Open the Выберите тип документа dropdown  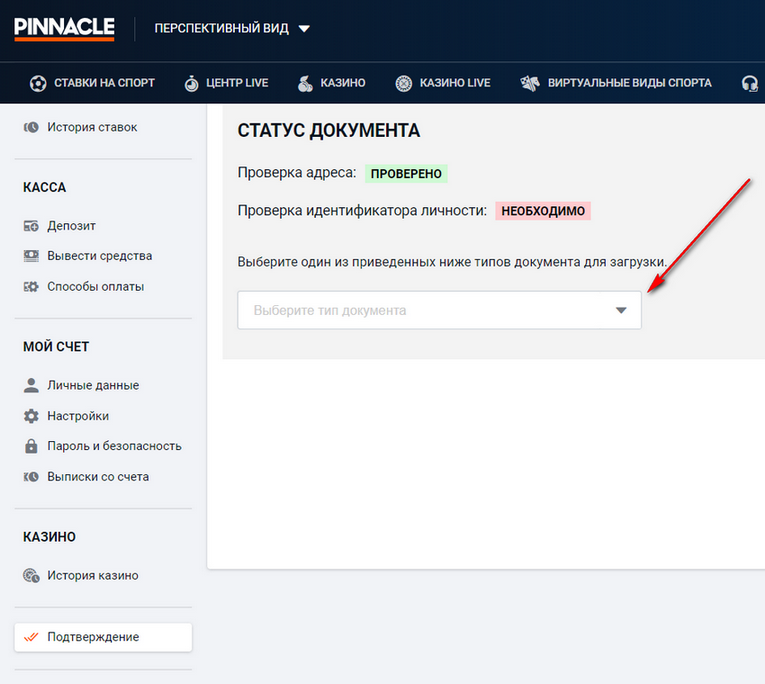tap(439, 310)
